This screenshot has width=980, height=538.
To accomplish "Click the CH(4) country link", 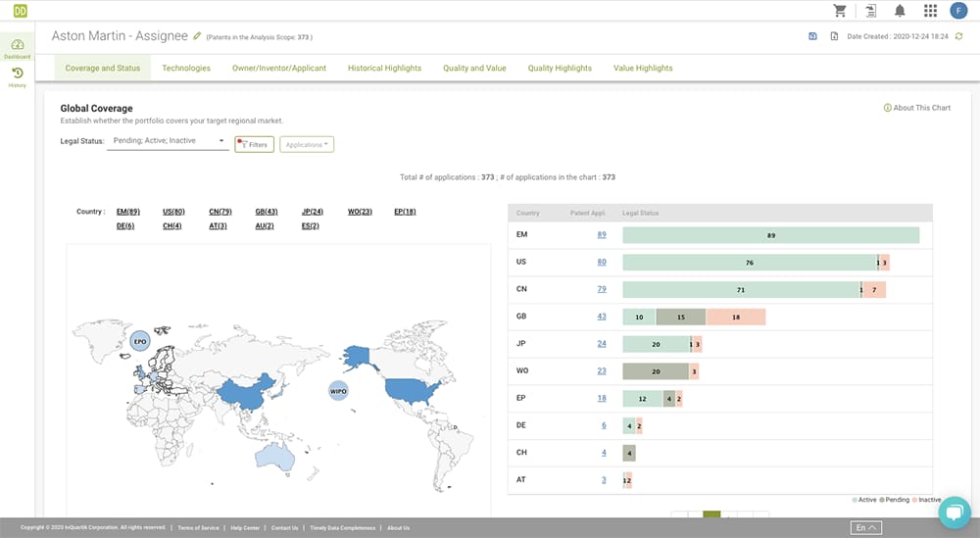I will coord(171,225).
